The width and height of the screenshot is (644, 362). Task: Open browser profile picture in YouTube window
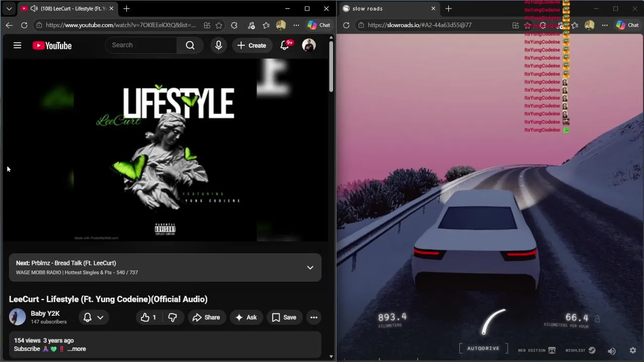point(281,25)
